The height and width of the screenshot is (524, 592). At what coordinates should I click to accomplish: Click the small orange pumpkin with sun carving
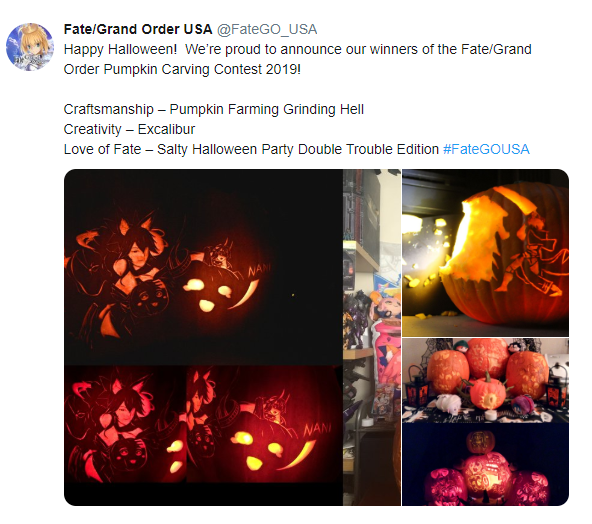point(486,393)
